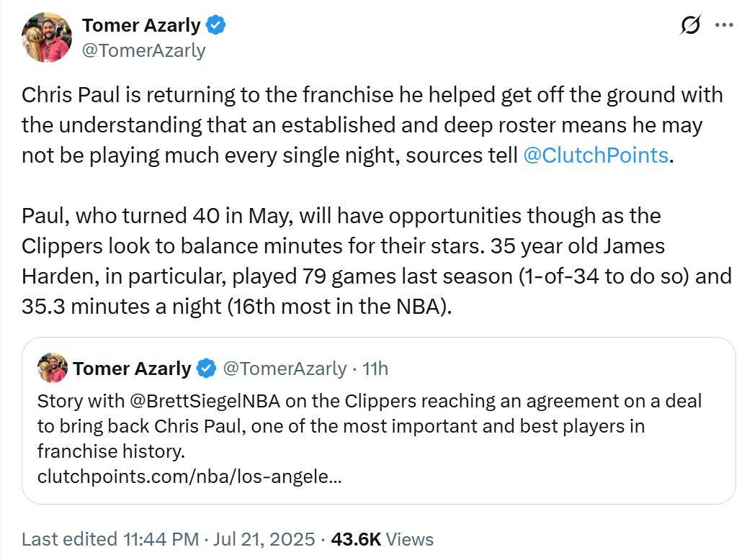Click the quoted tweet's small avatar
The width and height of the screenshot is (747, 560).
coord(53,368)
